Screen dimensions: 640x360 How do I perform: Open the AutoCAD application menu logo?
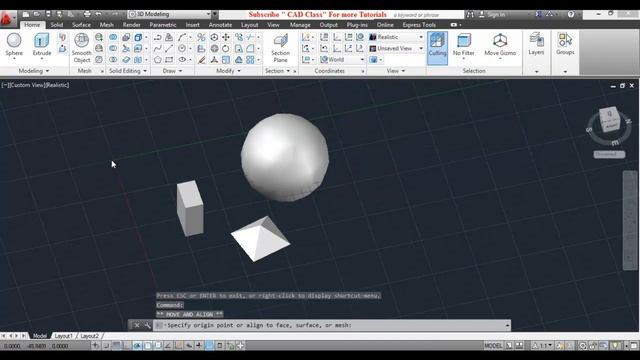[x=7, y=19]
